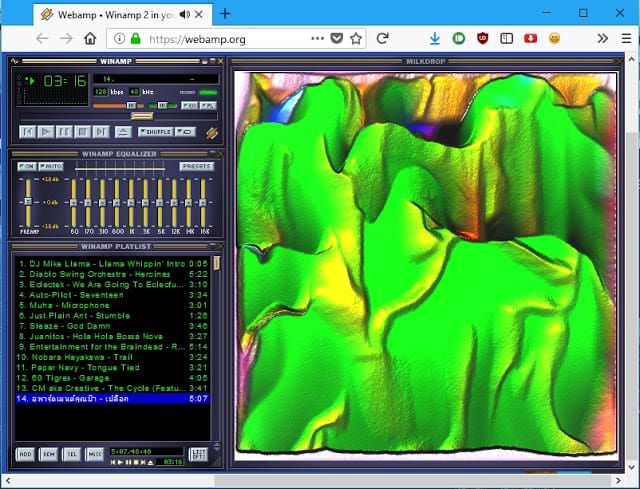The image size is (640, 489).
Task: Click the volume slider in Winamp
Action: 118,106
